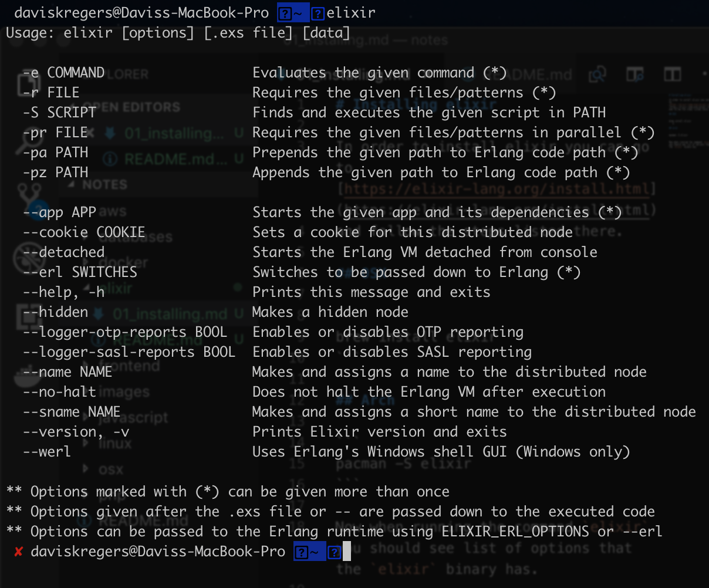
Task: Click the '-pr FILE' option in terminal output
Action: pos(55,133)
